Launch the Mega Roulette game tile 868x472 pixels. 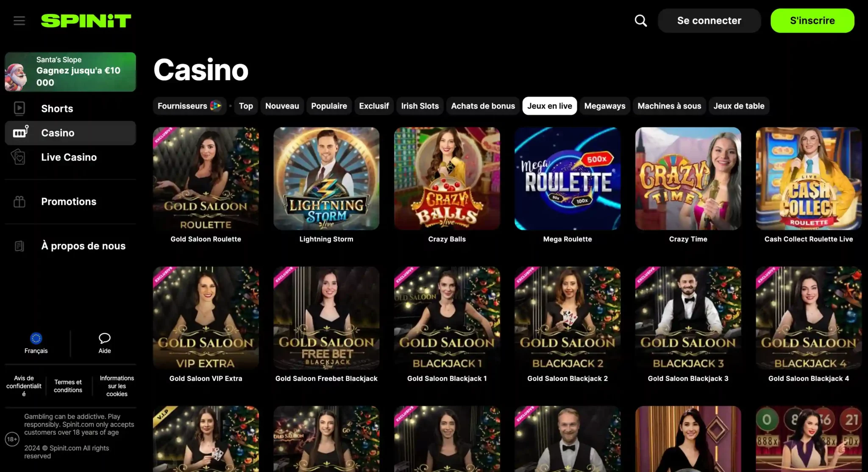tap(567, 179)
